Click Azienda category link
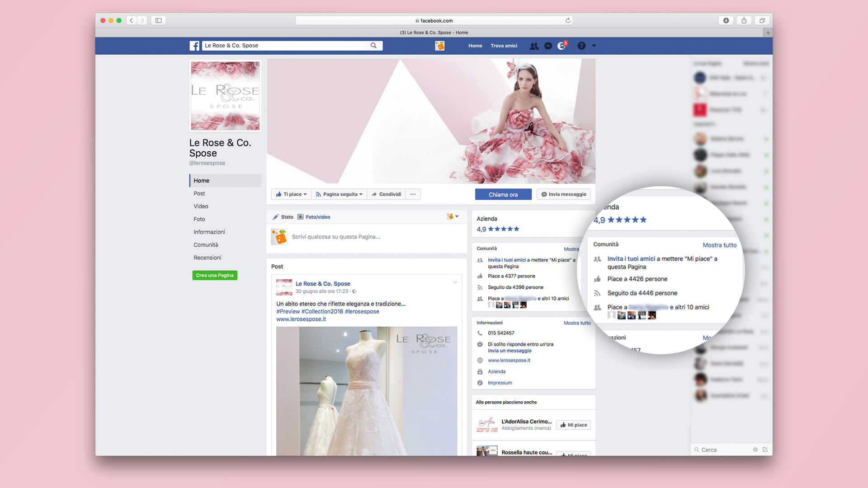868x488 pixels. (496, 371)
